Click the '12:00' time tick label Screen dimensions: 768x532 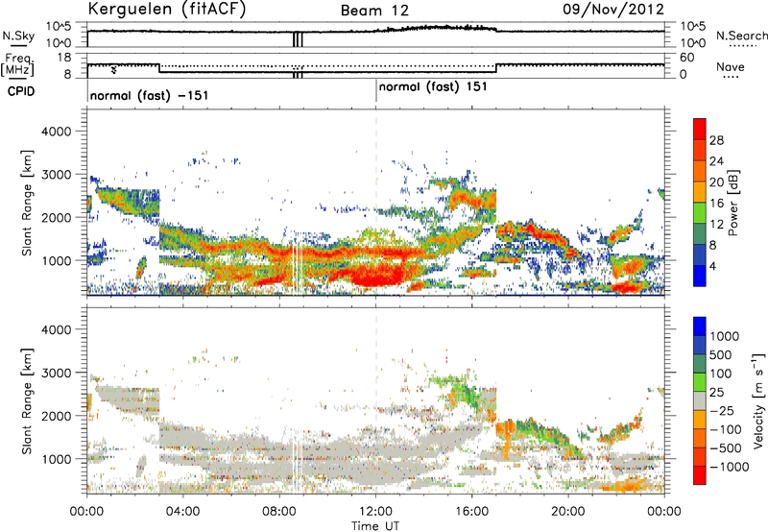click(375, 511)
